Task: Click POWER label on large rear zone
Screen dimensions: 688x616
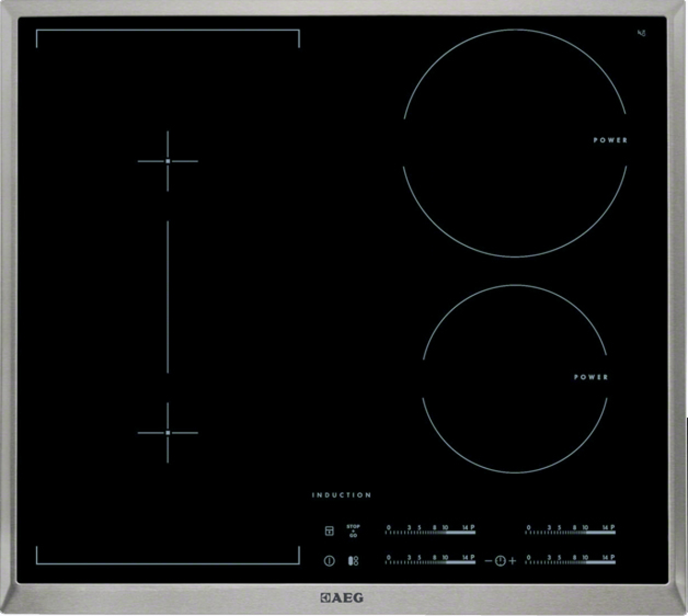Action: 611,140
